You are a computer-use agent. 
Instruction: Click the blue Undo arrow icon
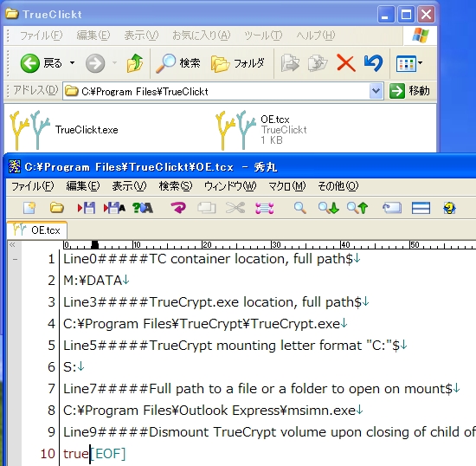point(373,63)
